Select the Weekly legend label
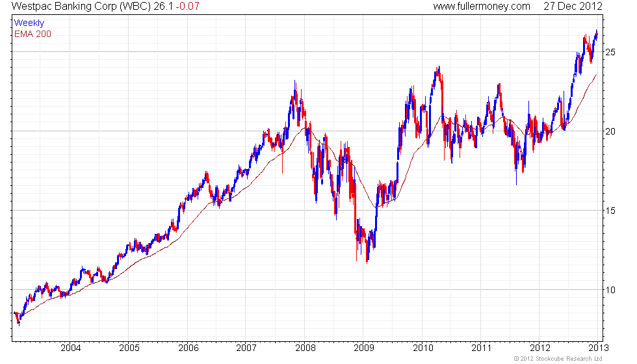Screen dimensions: 637x364 click(x=29, y=23)
